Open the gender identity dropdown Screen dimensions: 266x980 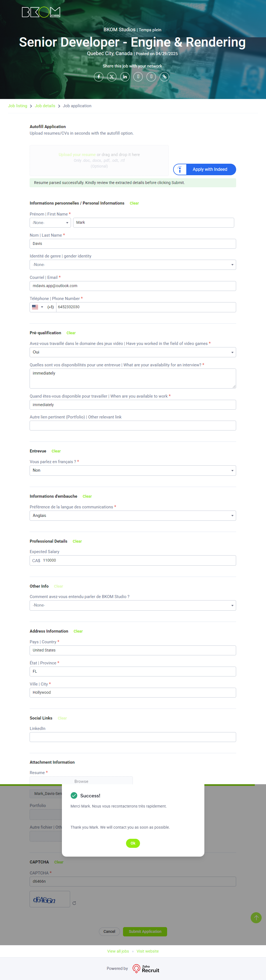[x=133, y=265]
